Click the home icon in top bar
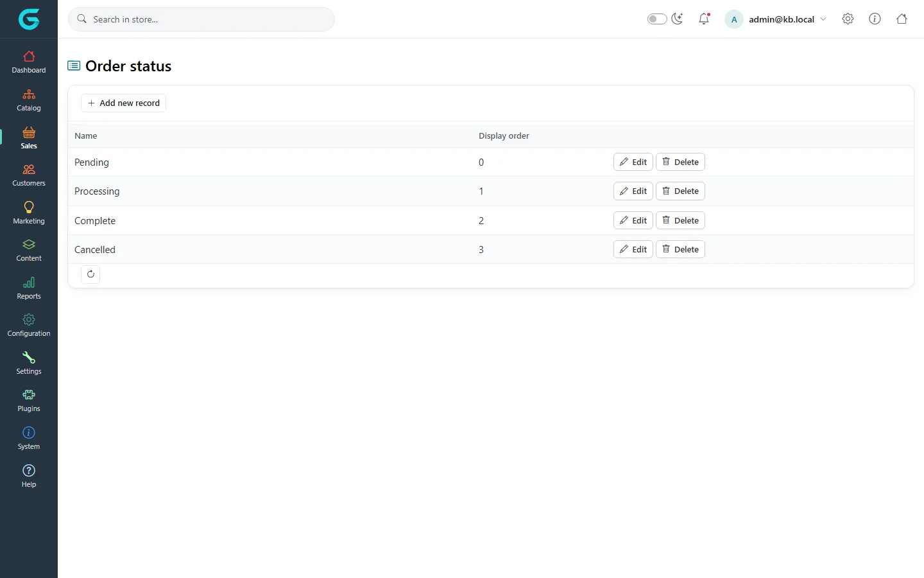The image size is (924, 578). (x=902, y=19)
